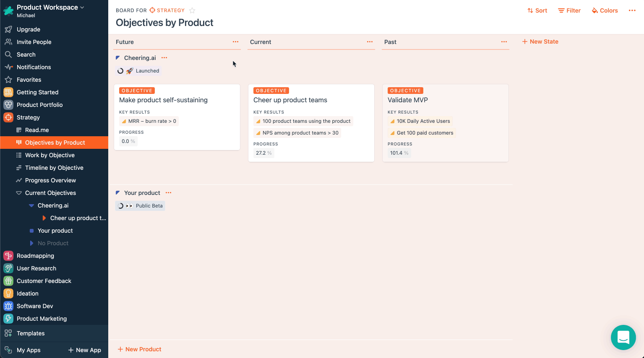Click Get 100 paid customers key result
The image size is (644, 358).
click(422, 133)
